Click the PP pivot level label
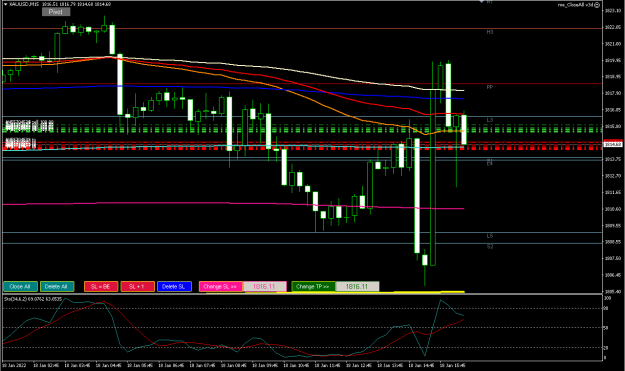 [490, 87]
